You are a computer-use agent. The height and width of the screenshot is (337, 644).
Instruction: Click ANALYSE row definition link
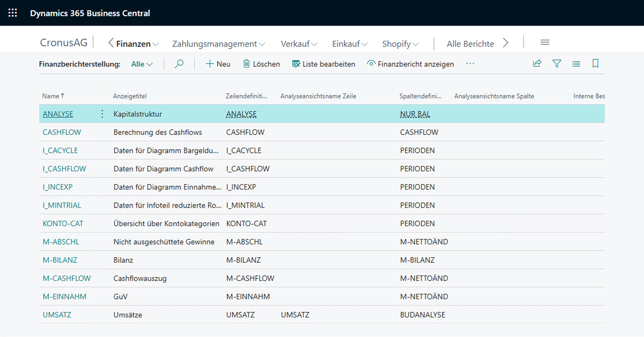[x=241, y=114]
